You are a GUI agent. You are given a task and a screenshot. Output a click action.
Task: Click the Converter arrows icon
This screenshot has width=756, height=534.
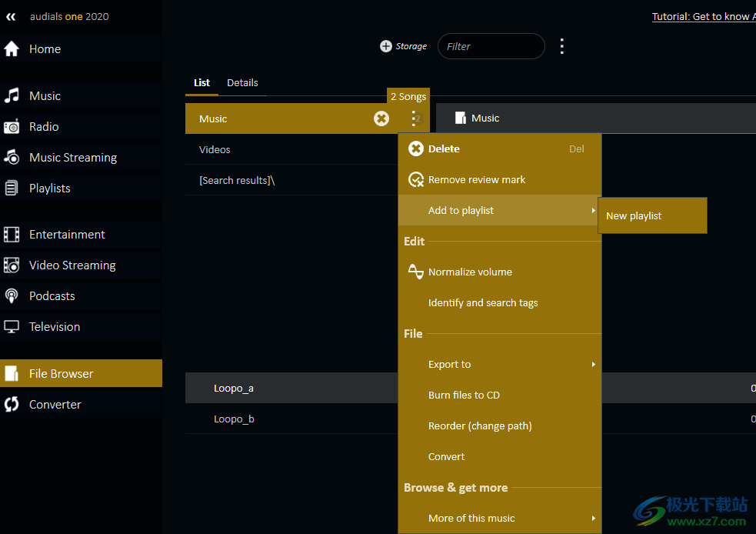coord(12,404)
